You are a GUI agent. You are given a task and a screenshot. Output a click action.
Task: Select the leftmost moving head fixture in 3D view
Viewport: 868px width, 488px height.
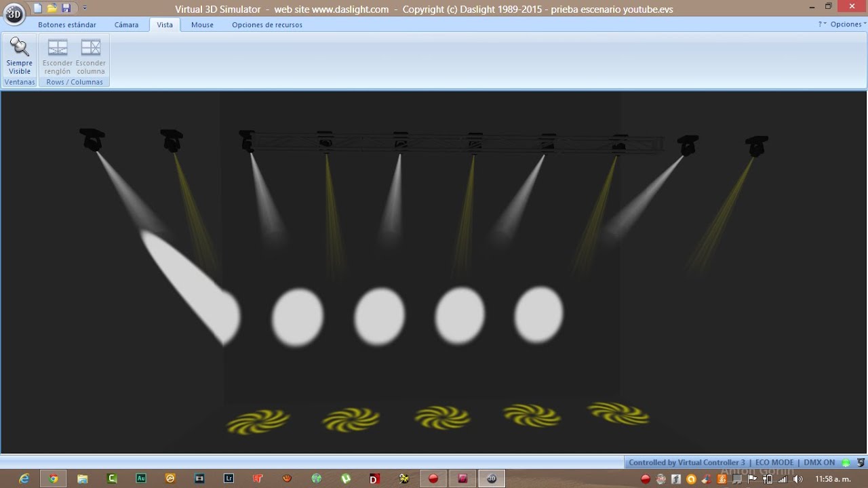(x=92, y=138)
